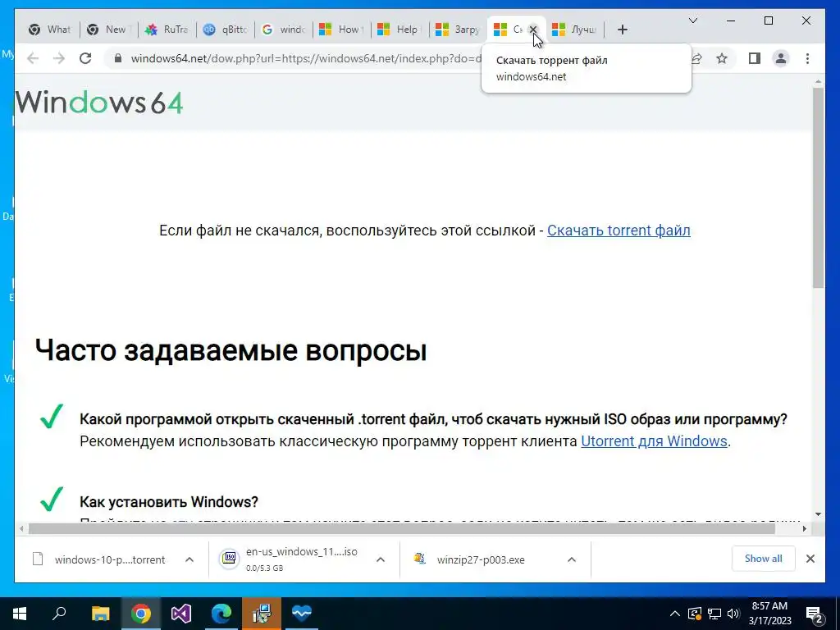Click 'Как установить Windows?' question heading
This screenshot has height=630, width=840.
tap(169, 502)
